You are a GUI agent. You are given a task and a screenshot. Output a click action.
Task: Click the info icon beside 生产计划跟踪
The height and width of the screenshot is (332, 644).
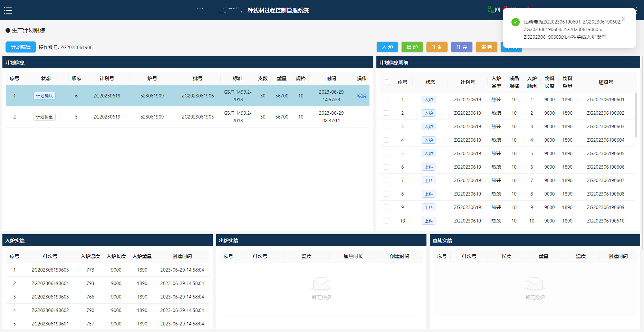tap(8, 30)
